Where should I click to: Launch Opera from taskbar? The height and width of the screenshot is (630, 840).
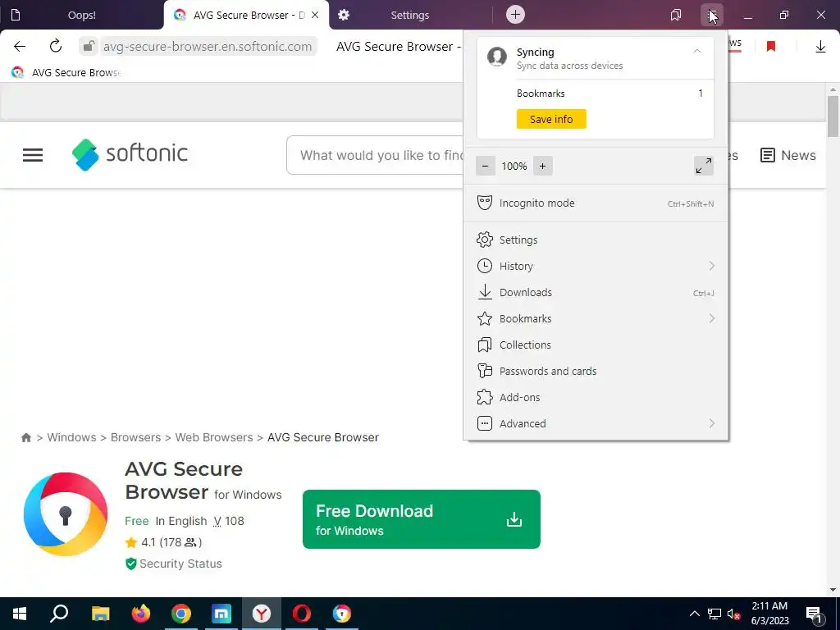pyautogui.click(x=302, y=614)
